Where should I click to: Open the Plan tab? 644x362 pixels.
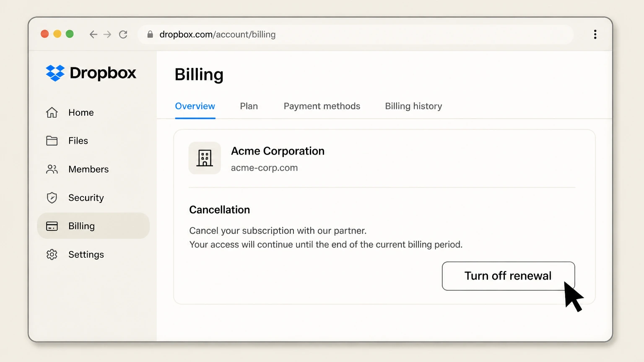coord(249,106)
